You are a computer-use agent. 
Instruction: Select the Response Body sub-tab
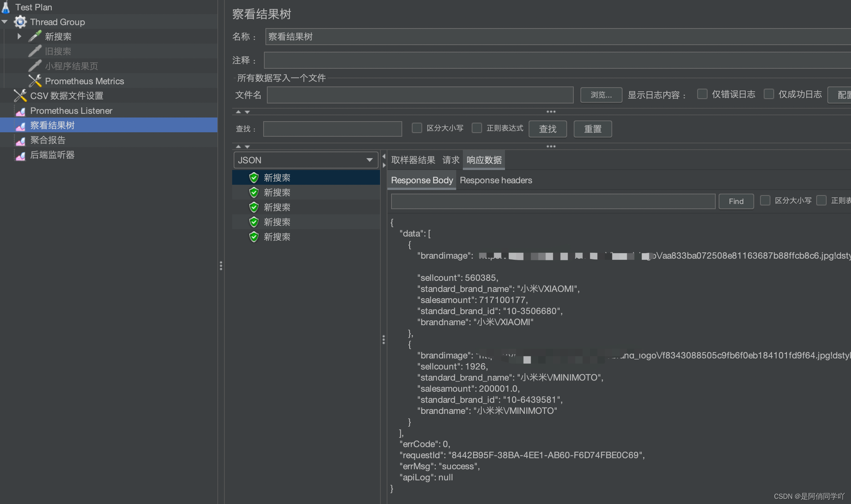[x=422, y=180]
